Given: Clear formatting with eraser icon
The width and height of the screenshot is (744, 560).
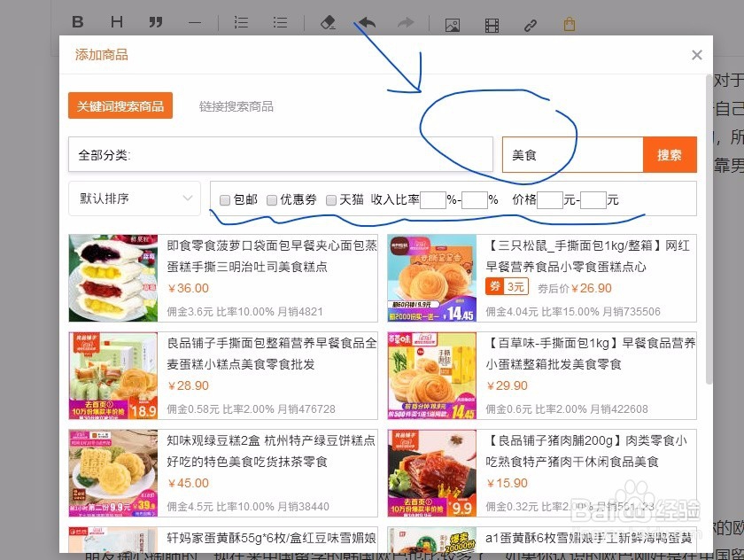Looking at the screenshot, I should (x=328, y=22).
